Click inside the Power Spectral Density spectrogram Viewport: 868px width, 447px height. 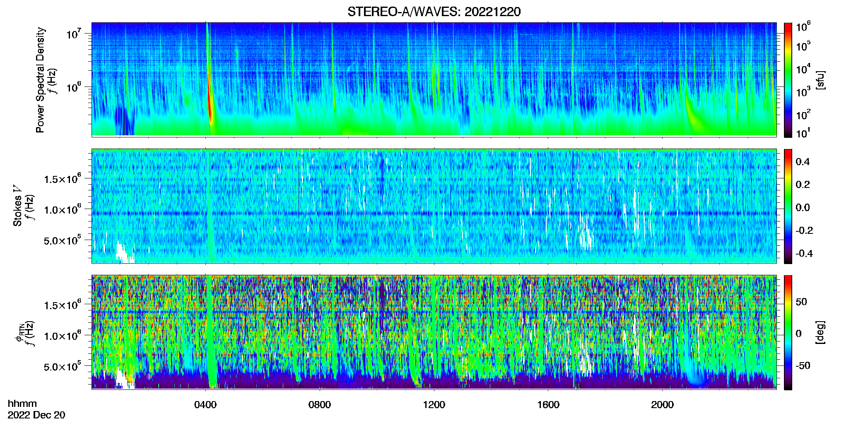point(434,79)
